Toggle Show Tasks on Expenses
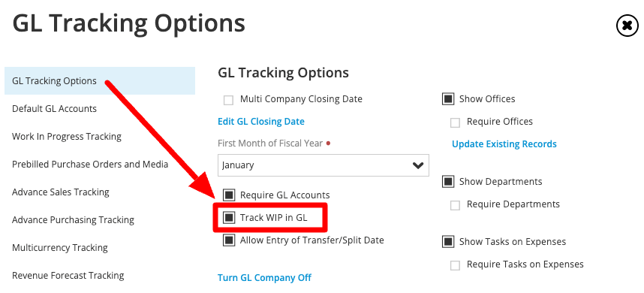This screenshot has height=293, width=644. coord(448,242)
